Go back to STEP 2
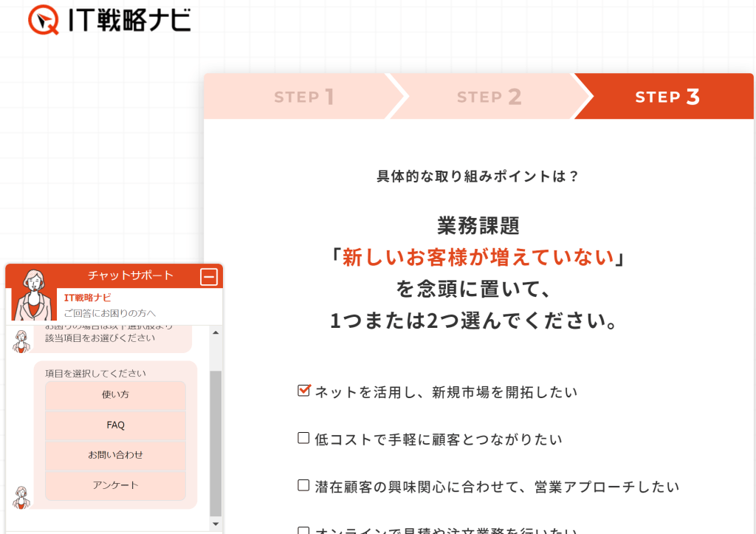The height and width of the screenshot is (534, 756). pos(489,97)
